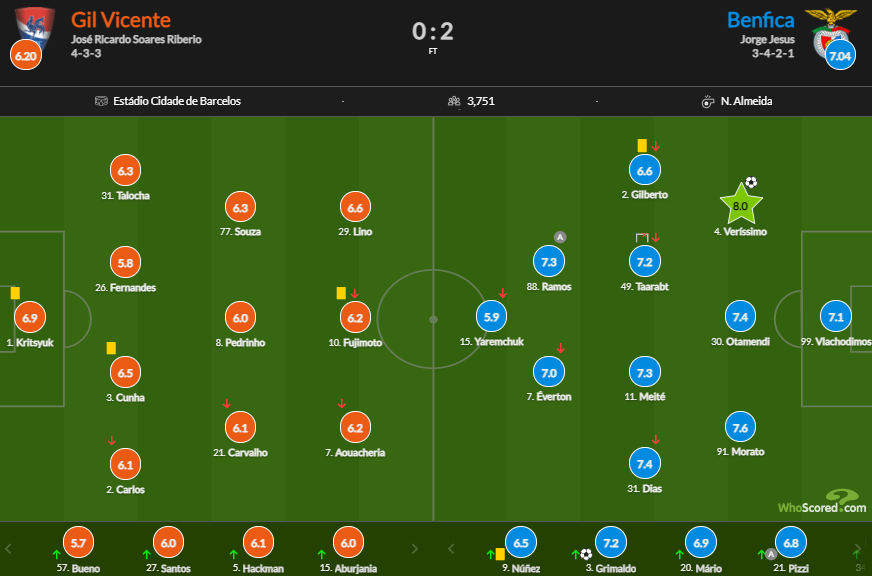
Task: Open the Gil Vicente team name link
Action: 121,20
